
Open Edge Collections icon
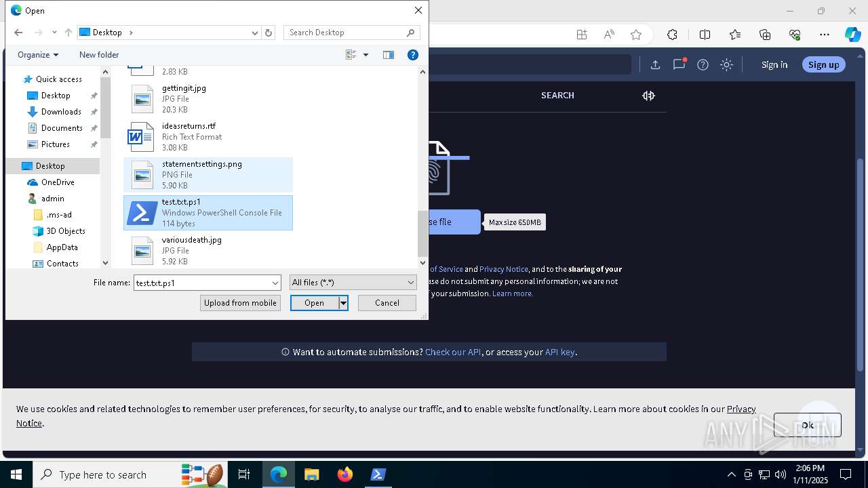[x=765, y=35]
